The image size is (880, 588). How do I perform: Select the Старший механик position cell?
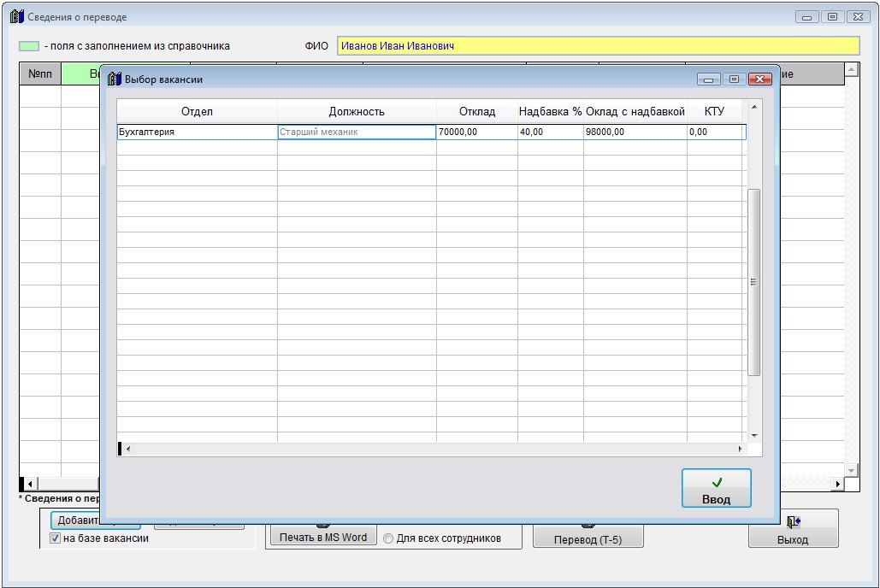[357, 132]
